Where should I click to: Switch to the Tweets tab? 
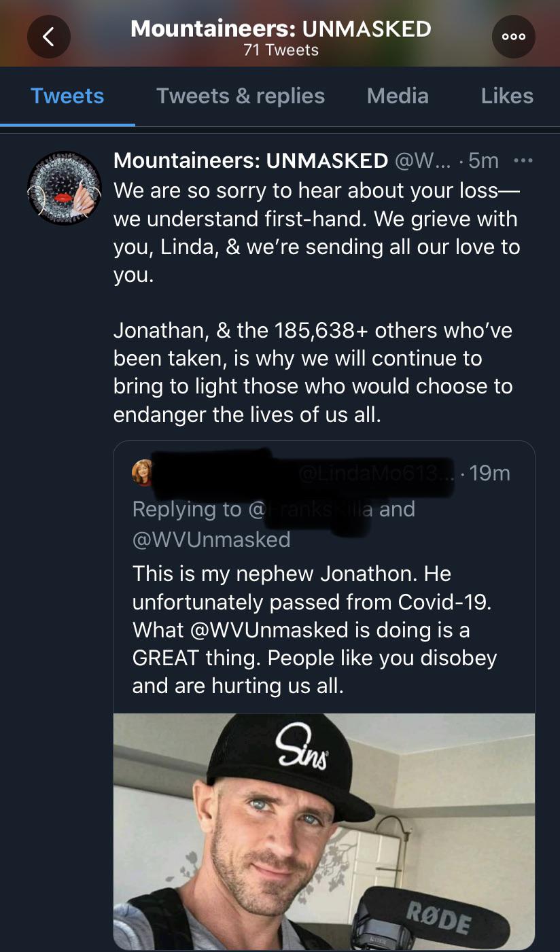click(x=67, y=96)
